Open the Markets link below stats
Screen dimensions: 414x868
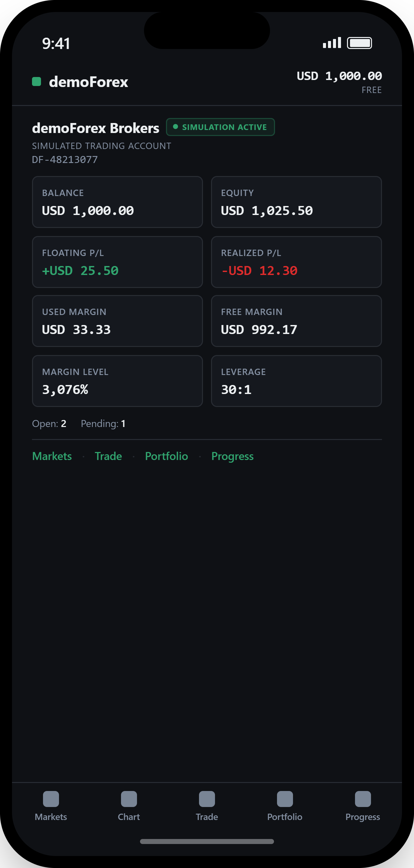click(x=52, y=456)
